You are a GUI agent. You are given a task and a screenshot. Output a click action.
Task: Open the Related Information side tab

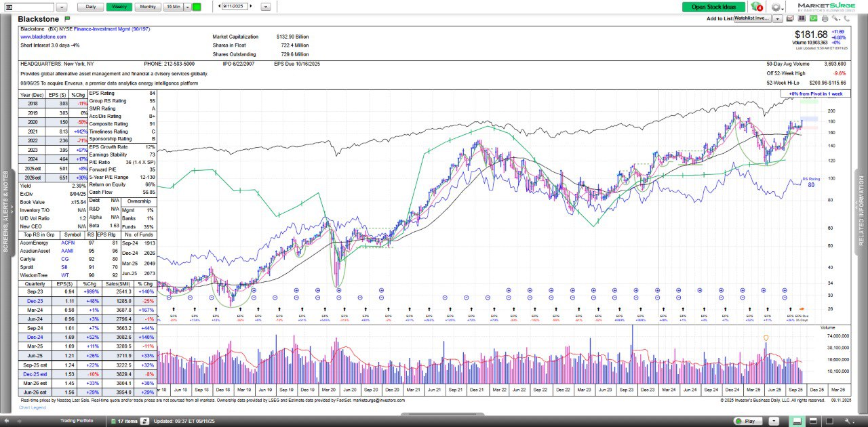click(x=862, y=210)
